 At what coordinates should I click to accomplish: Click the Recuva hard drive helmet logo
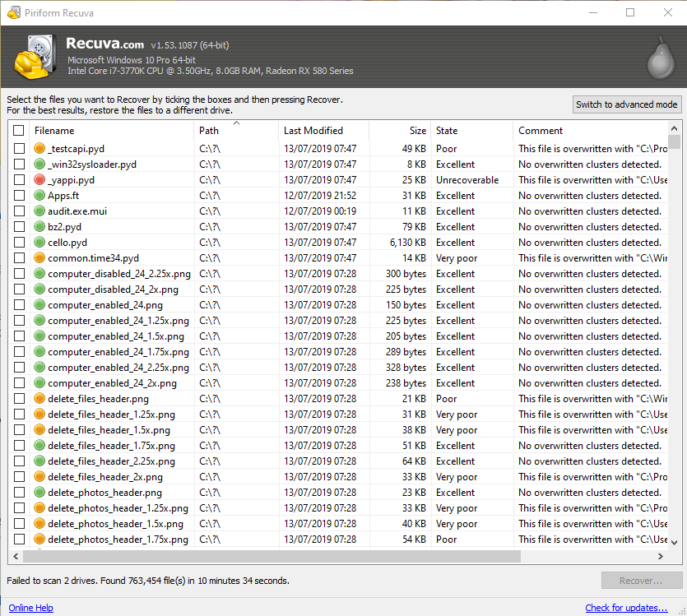pyautogui.click(x=35, y=57)
